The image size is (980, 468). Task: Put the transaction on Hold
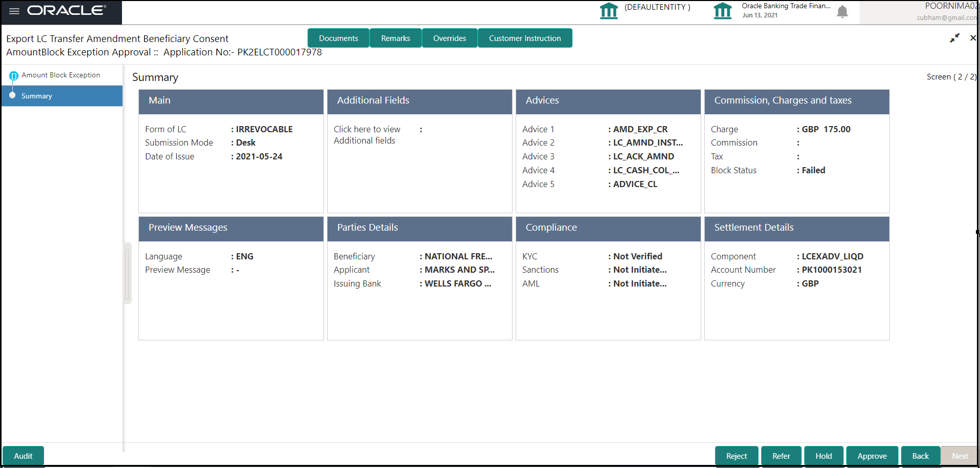(x=824, y=456)
